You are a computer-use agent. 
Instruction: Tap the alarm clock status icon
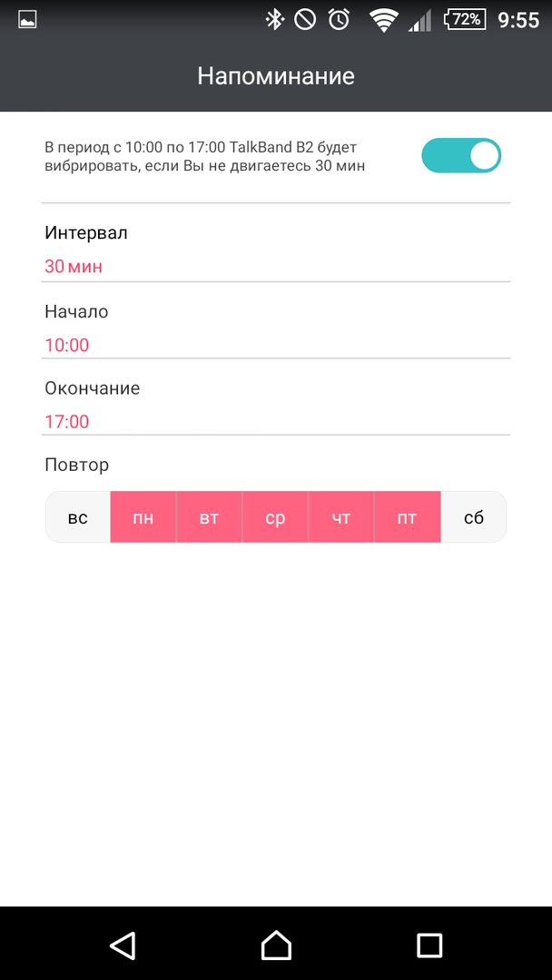339,19
